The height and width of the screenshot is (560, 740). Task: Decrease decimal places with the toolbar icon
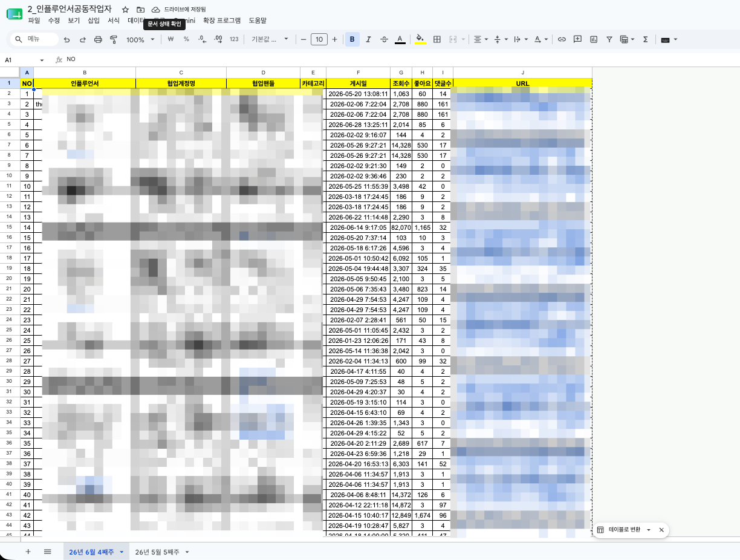coord(202,39)
